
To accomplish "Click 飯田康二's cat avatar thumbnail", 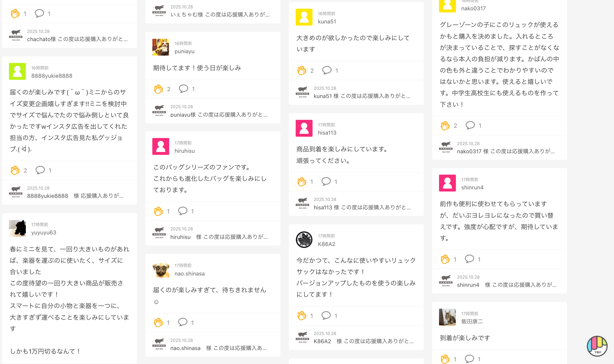I will [447, 317].
